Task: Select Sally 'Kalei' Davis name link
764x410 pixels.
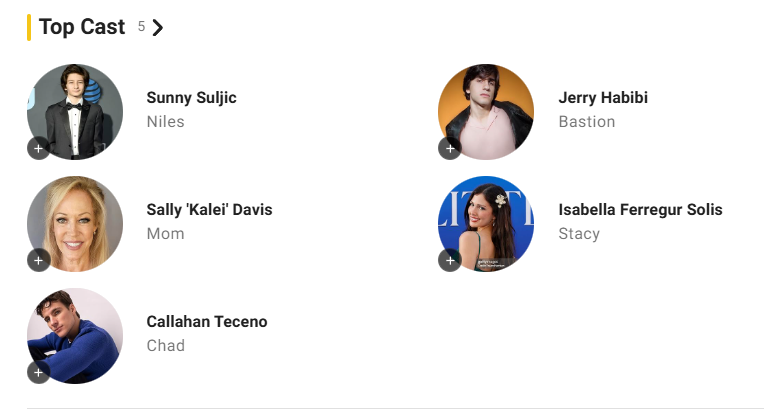Action: [x=209, y=209]
